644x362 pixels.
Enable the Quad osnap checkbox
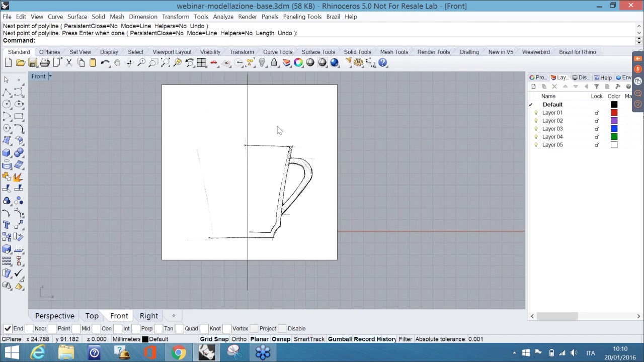(180, 328)
